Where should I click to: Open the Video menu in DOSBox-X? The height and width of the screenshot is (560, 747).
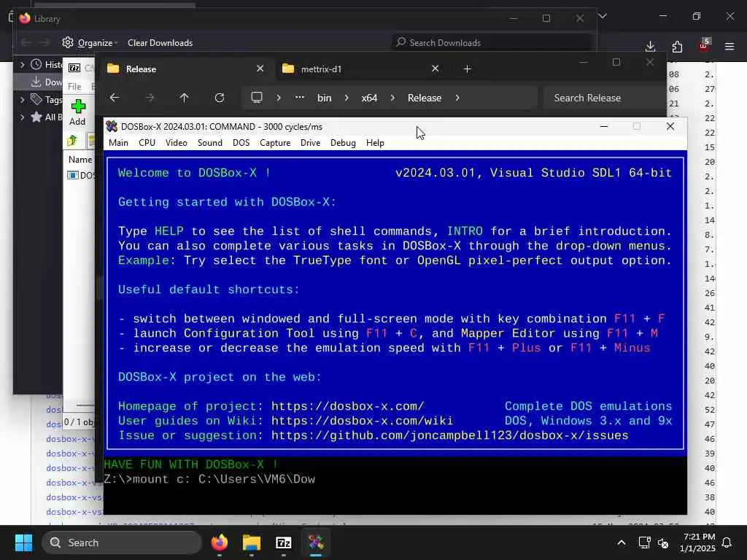point(177,143)
